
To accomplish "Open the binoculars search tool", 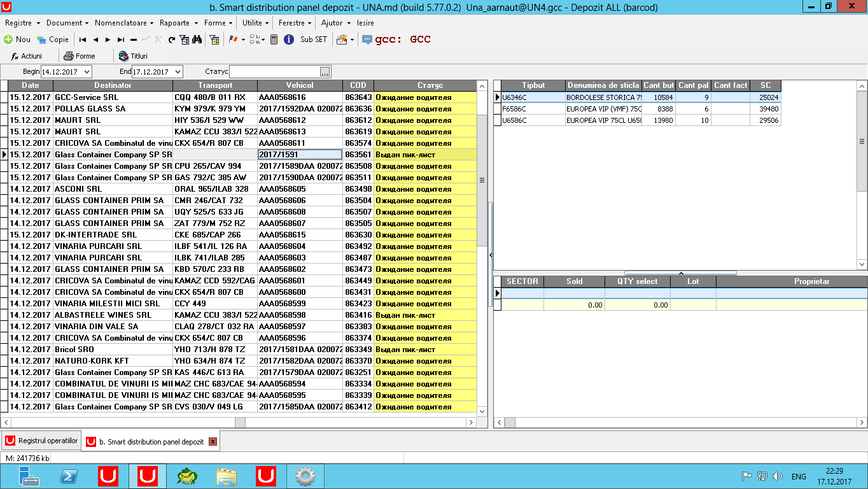I will (197, 39).
